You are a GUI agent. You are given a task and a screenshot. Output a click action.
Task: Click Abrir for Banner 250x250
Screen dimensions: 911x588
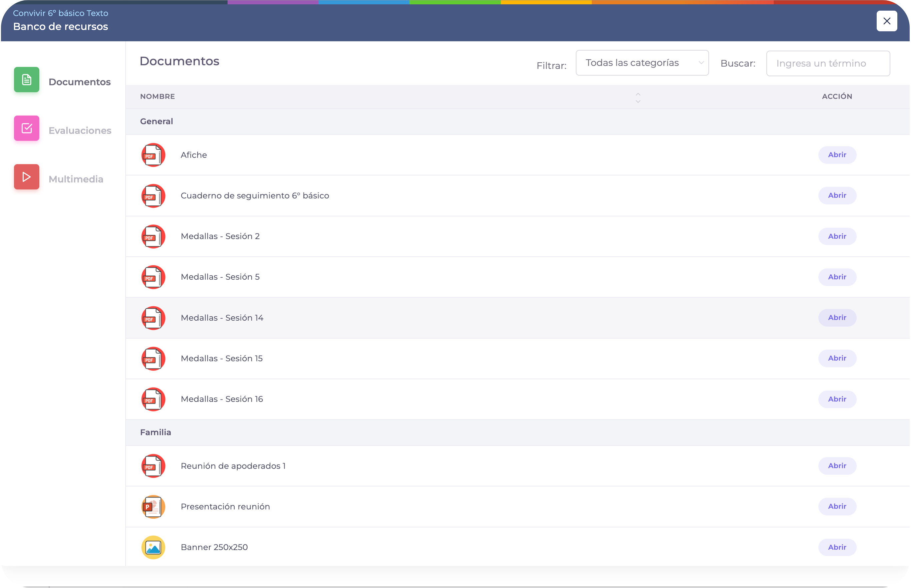click(x=837, y=547)
